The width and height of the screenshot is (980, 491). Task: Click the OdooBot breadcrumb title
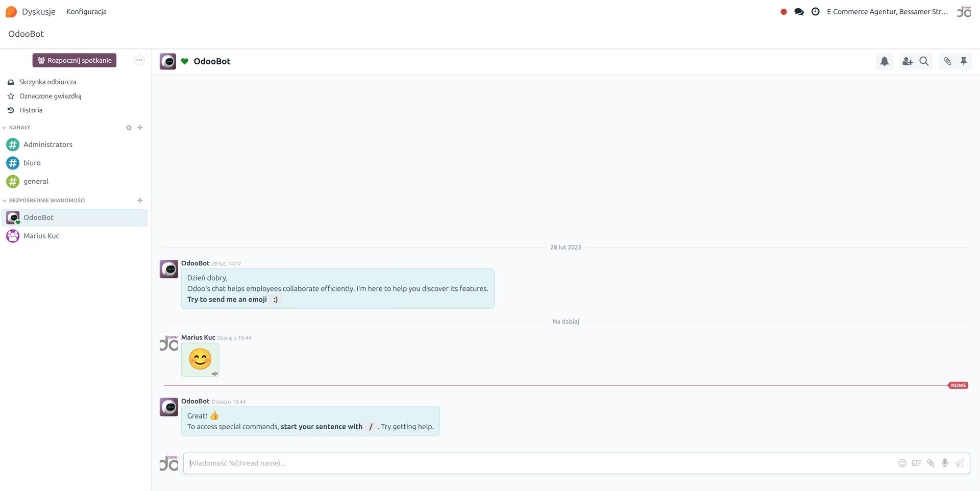(x=26, y=34)
